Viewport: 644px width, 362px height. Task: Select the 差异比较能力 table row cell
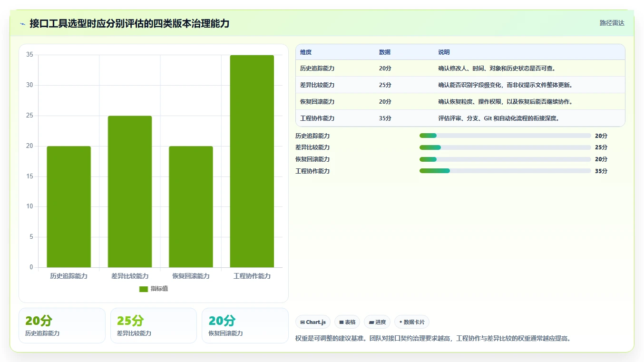pyautogui.click(x=317, y=85)
